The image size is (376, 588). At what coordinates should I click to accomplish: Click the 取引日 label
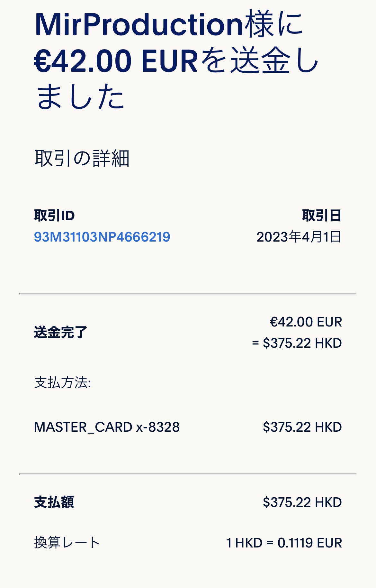[321, 216]
